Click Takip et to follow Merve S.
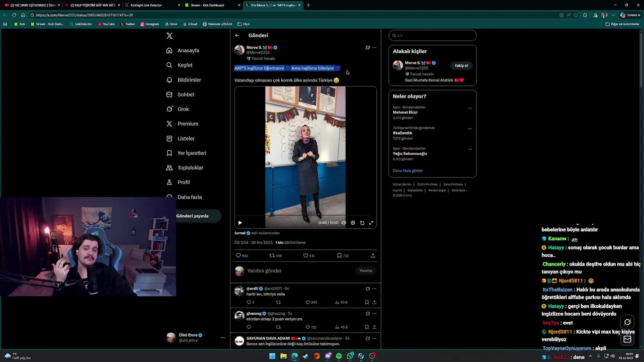The width and height of the screenshot is (644, 362). [461, 65]
